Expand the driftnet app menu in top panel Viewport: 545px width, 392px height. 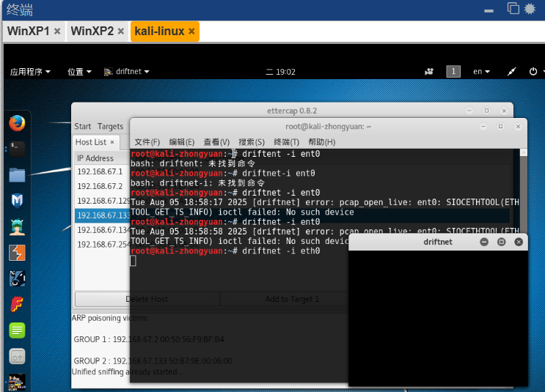pyautogui.click(x=126, y=72)
